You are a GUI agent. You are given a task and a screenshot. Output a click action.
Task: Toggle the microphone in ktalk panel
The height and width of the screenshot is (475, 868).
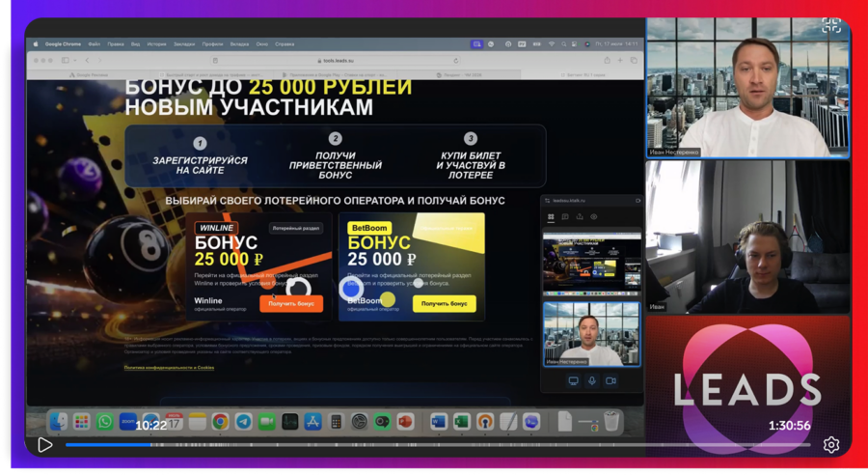[592, 380]
